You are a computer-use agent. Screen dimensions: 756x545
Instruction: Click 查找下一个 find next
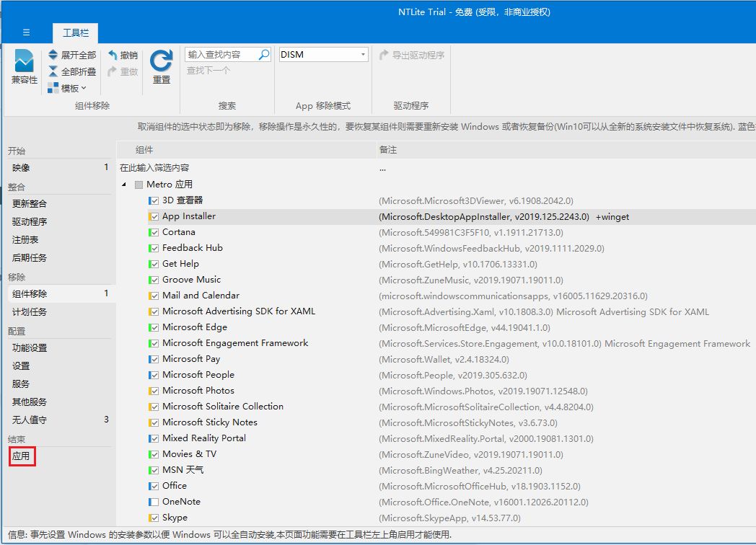click(208, 71)
